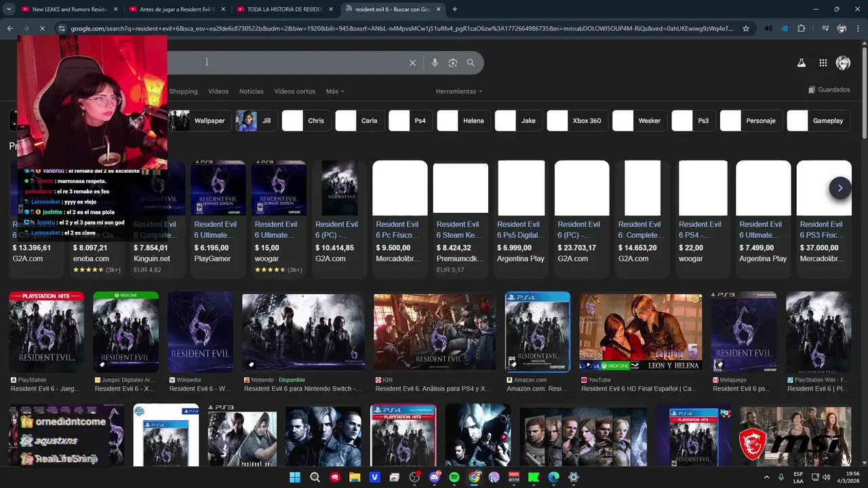Switch to the Shopping results tab
Image resolution: width=868 pixels, height=488 pixels.
183,91
